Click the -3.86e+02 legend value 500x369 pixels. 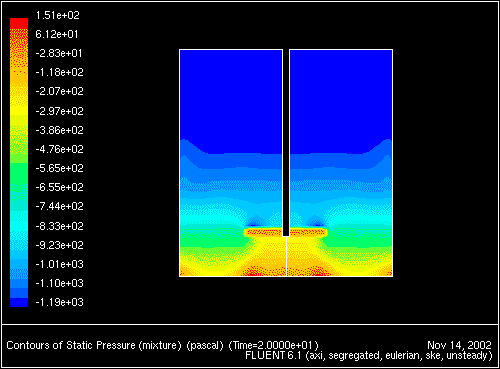click(59, 130)
